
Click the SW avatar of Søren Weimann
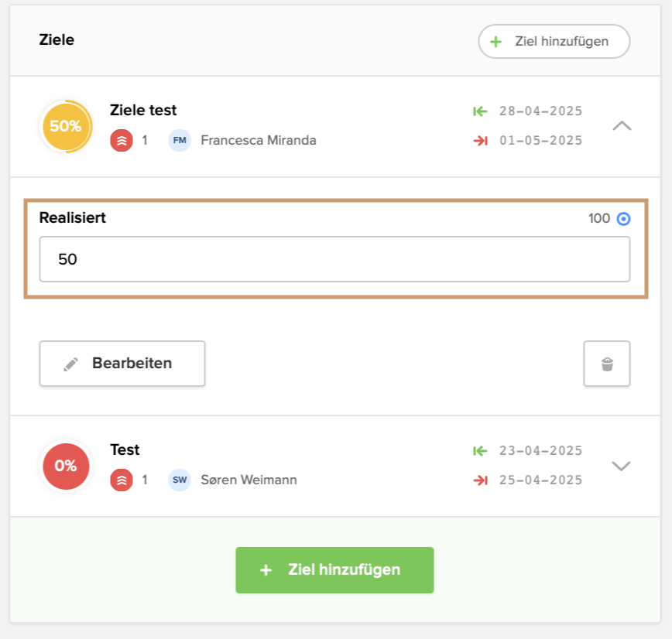coord(180,480)
